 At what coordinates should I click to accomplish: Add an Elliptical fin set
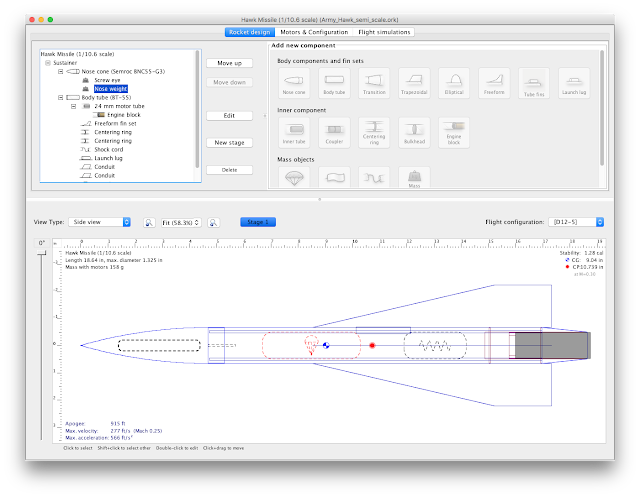coord(454,83)
